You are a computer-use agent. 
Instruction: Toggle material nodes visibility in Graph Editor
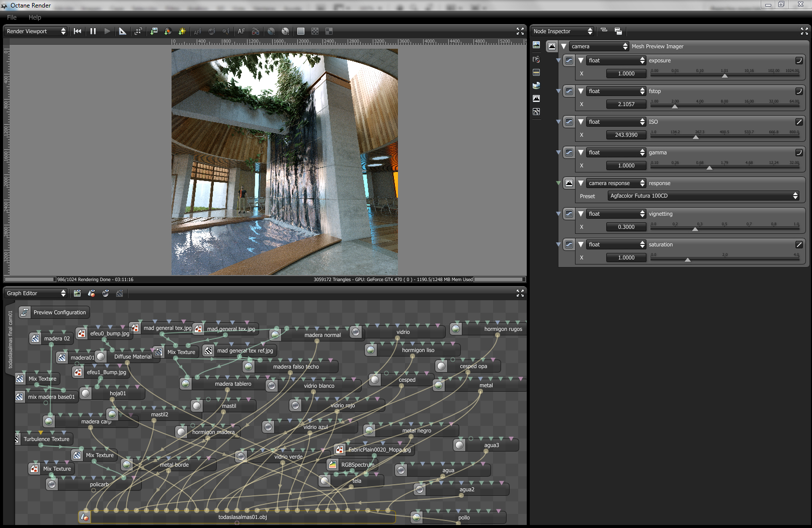click(x=106, y=293)
